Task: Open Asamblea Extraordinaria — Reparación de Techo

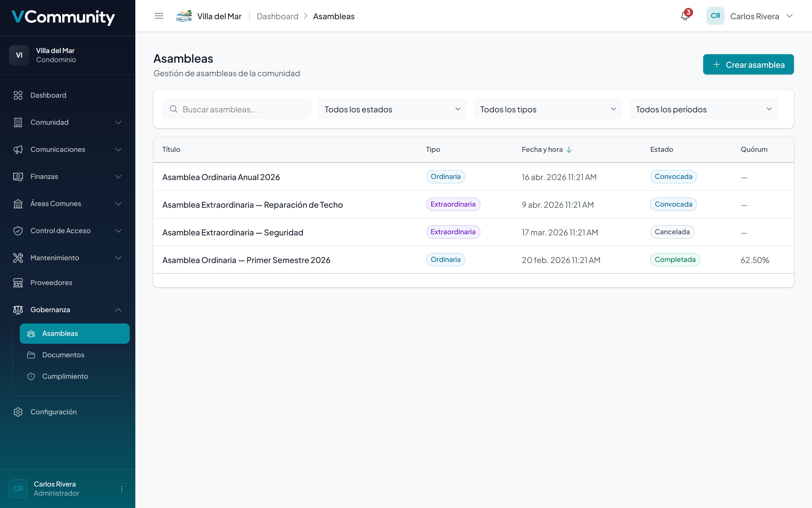Action: 473,205
